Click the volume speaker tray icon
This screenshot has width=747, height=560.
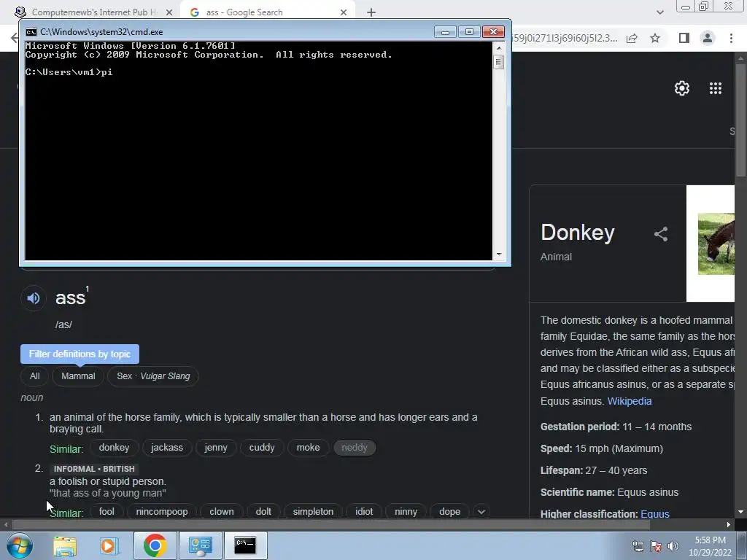tap(673, 546)
